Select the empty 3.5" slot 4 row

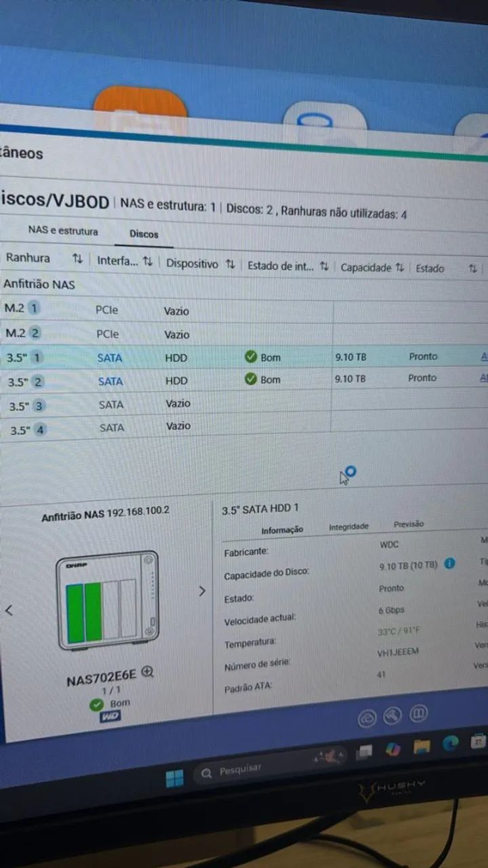[244, 427]
